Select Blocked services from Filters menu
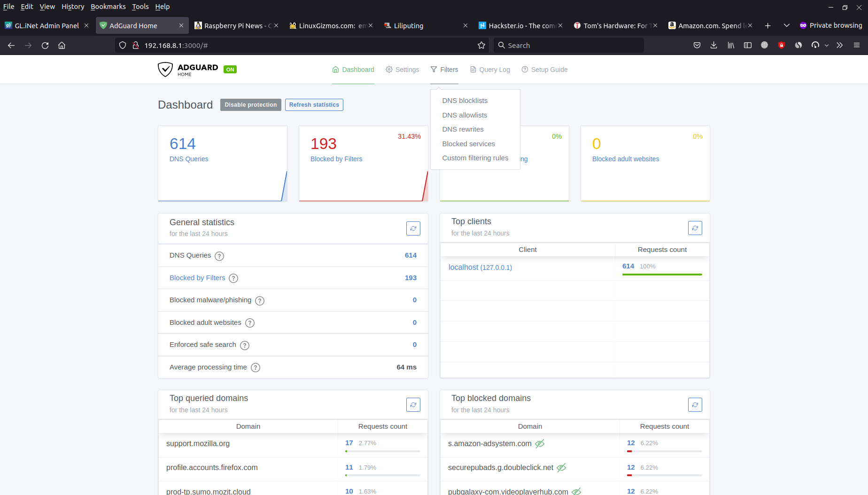This screenshot has width=868, height=495. pyautogui.click(x=468, y=144)
